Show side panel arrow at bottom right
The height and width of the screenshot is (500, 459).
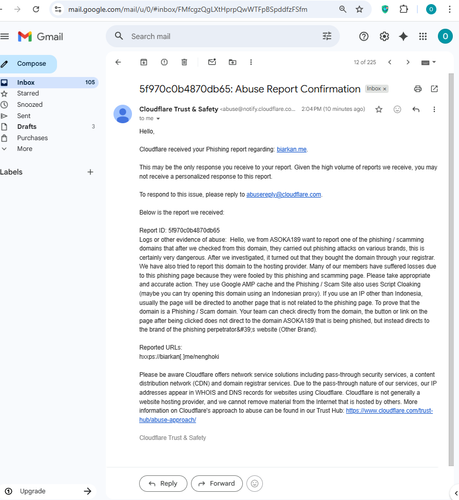(456, 493)
